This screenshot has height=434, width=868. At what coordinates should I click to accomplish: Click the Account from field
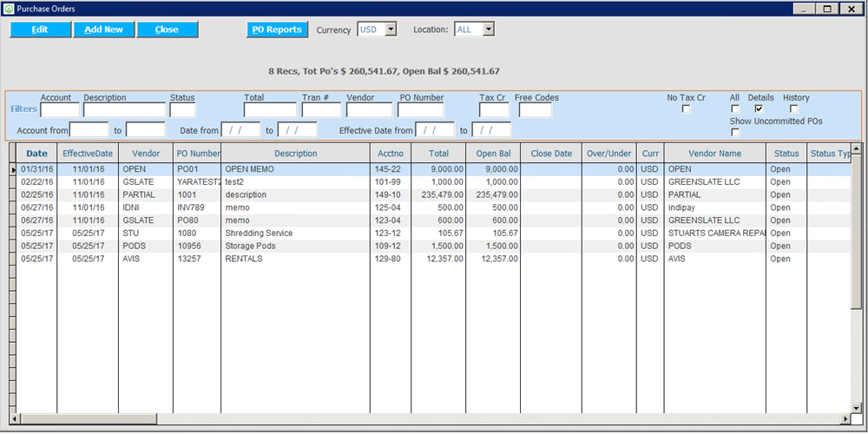click(x=89, y=130)
